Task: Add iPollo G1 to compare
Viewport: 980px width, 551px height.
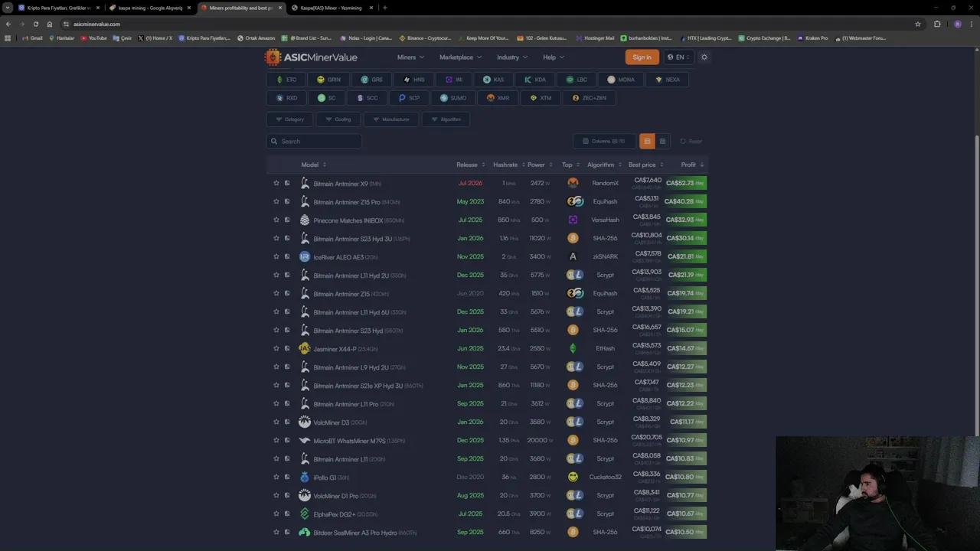Action: pyautogui.click(x=287, y=477)
